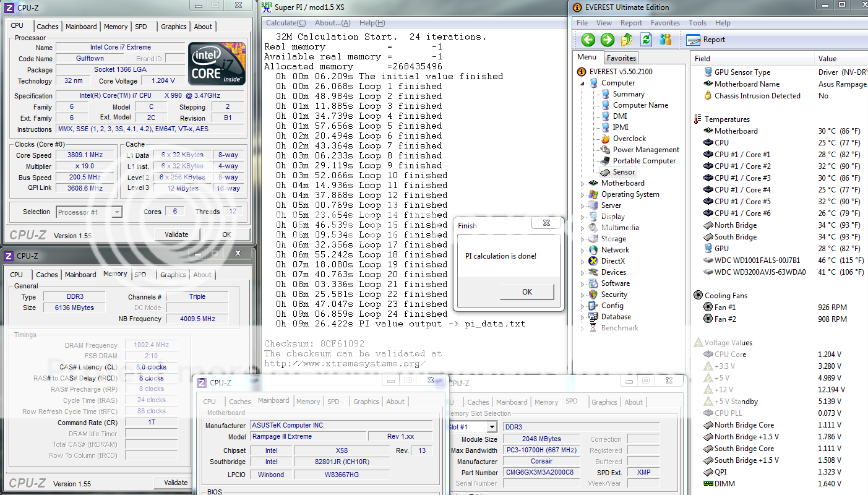Viewport: 868px width, 495px height.
Task: Open Caches tab in the Core i7 CPU-Z window
Action: (48, 27)
